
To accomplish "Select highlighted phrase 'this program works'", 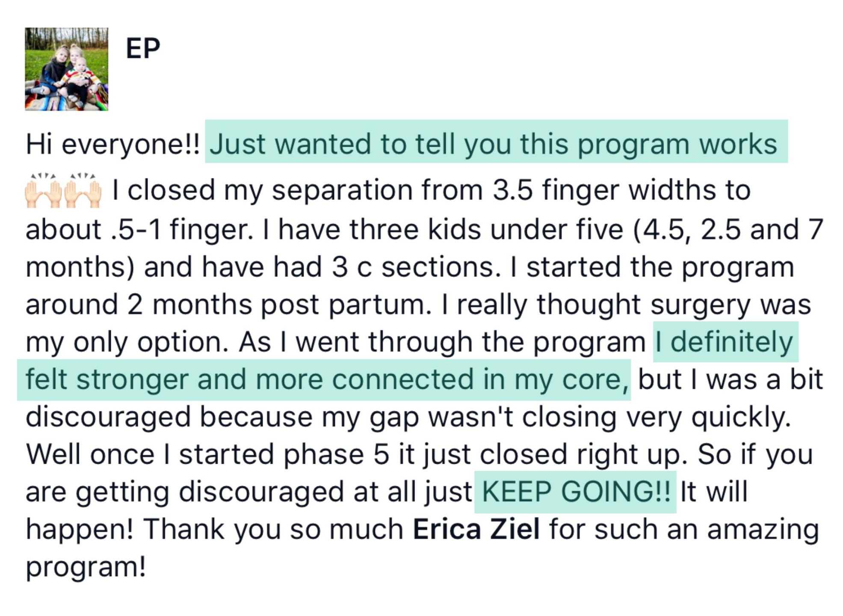I will pos(648,144).
